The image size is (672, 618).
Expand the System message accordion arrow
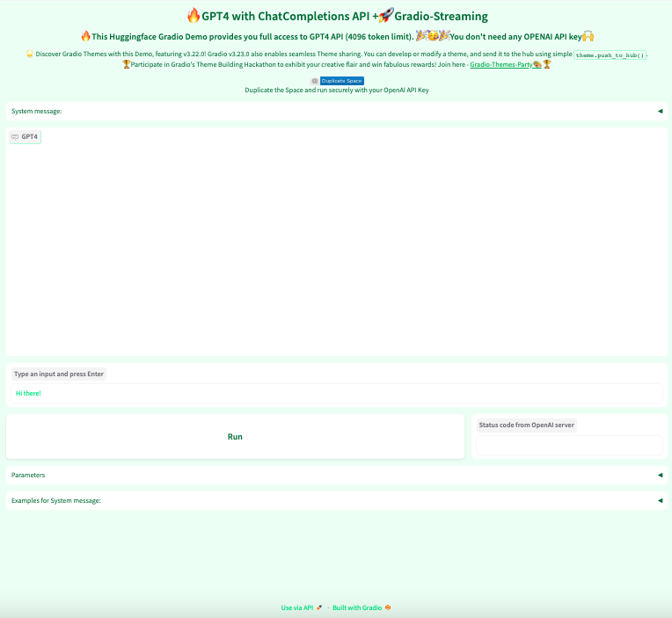point(660,111)
